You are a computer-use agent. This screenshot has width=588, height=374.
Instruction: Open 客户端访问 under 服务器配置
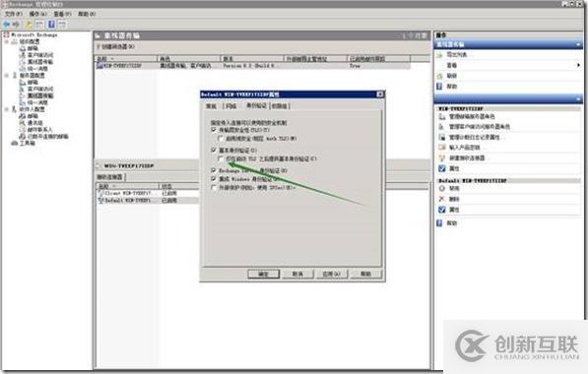click(40, 89)
